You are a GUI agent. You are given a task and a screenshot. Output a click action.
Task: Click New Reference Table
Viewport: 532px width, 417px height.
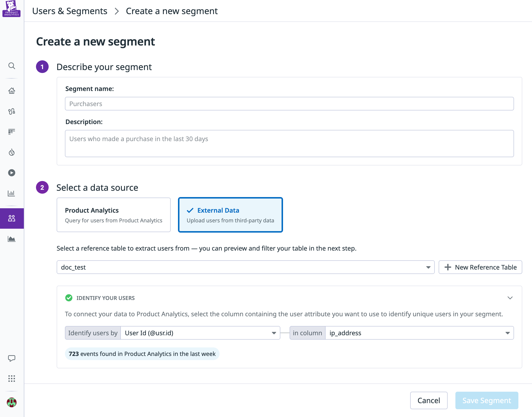click(480, 267)
